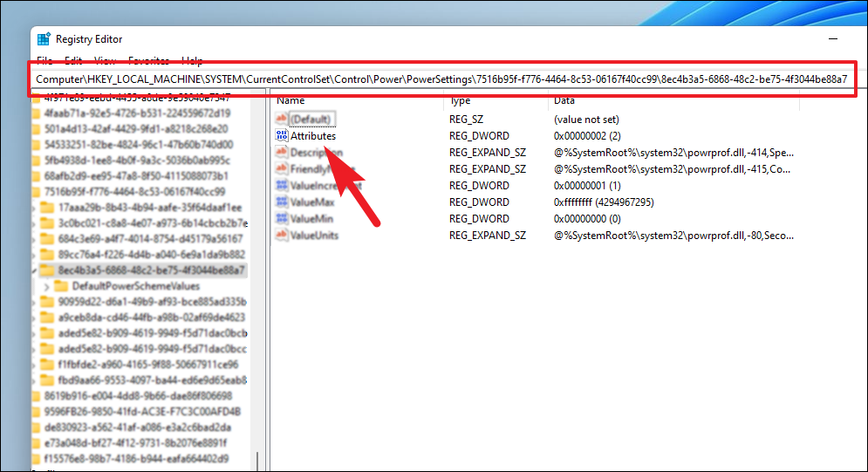Select the 54533251-82be-4824 key
Image resolution: width=868 pixels, height=472 pixels.
click(139, 145)
